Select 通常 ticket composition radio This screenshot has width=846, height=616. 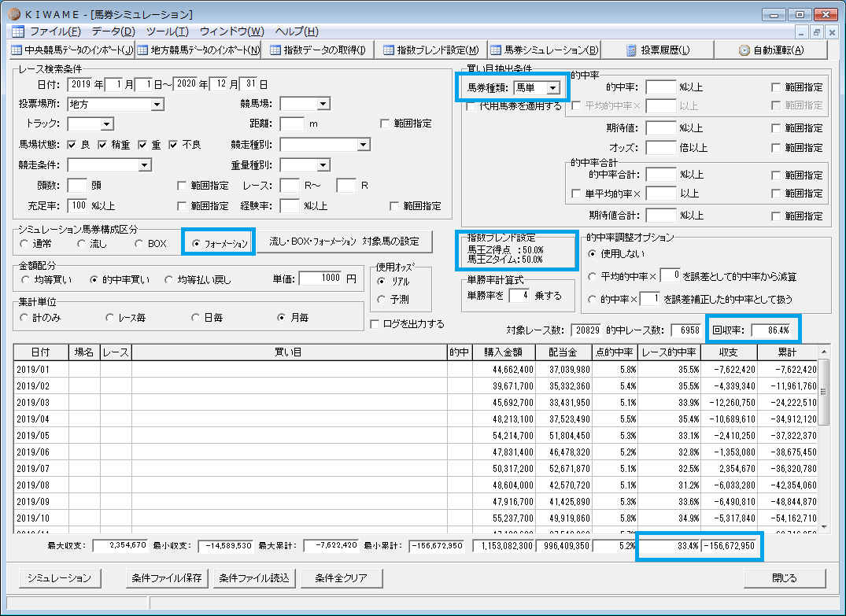24,244
